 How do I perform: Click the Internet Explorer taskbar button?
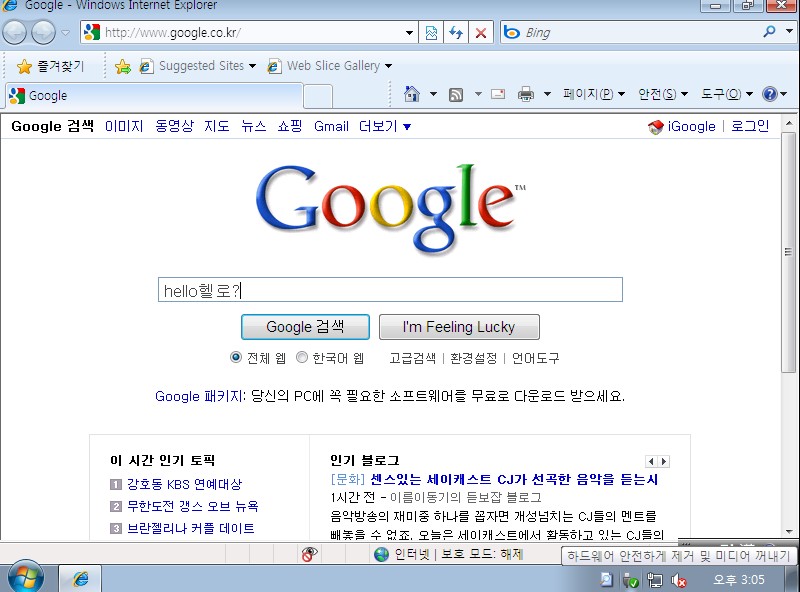(80, 579)
